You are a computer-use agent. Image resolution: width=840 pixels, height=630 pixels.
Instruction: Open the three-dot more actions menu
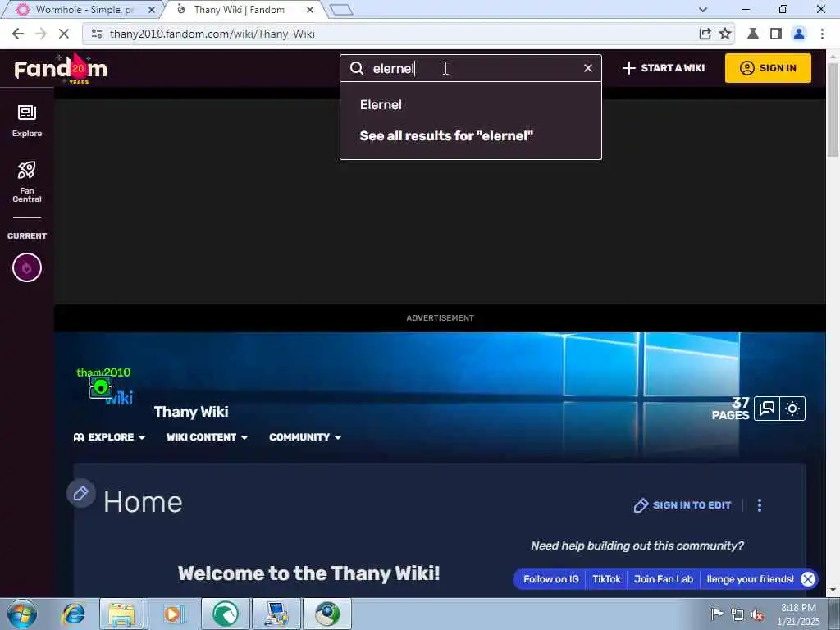(759, 505)
